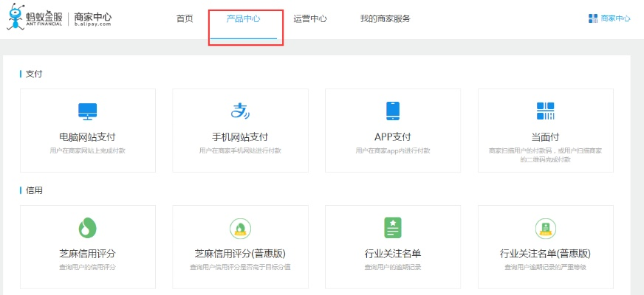Click description 查询用户逾期记录的严重等级
Screen dimensions: 644x295
coord(546,267)
